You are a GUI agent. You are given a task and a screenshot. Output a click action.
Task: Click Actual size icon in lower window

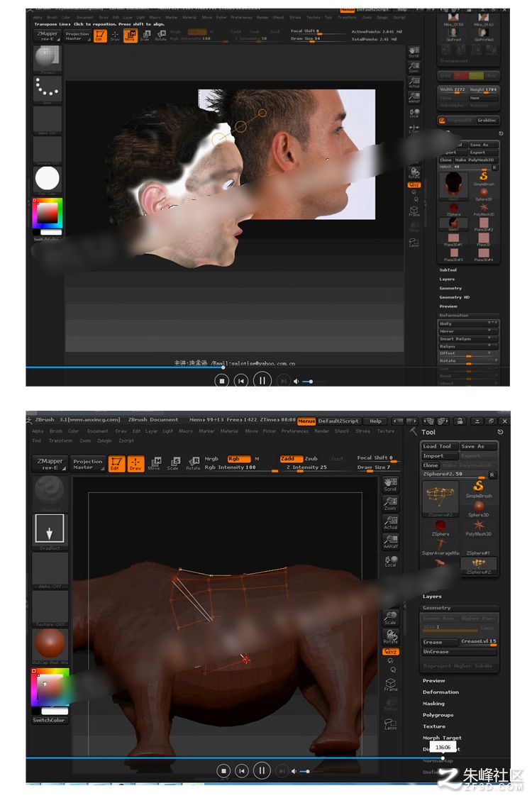point(390,523)
